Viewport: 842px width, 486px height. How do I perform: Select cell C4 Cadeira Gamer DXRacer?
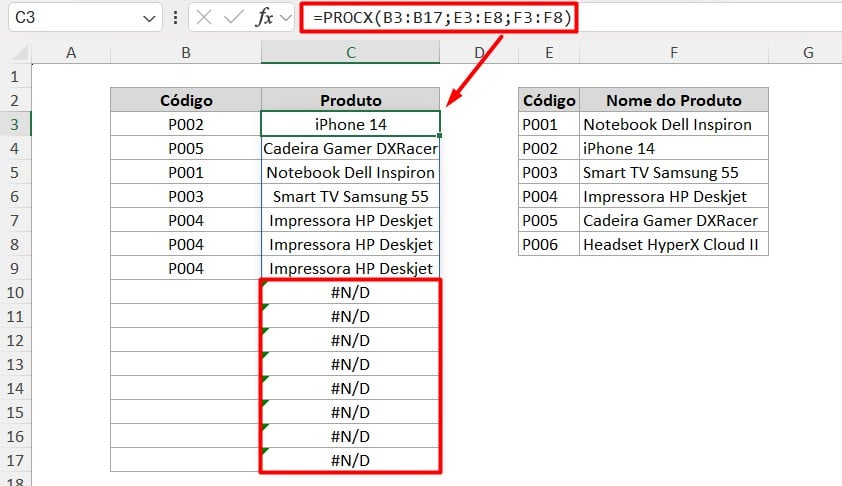tap(350, 148)
